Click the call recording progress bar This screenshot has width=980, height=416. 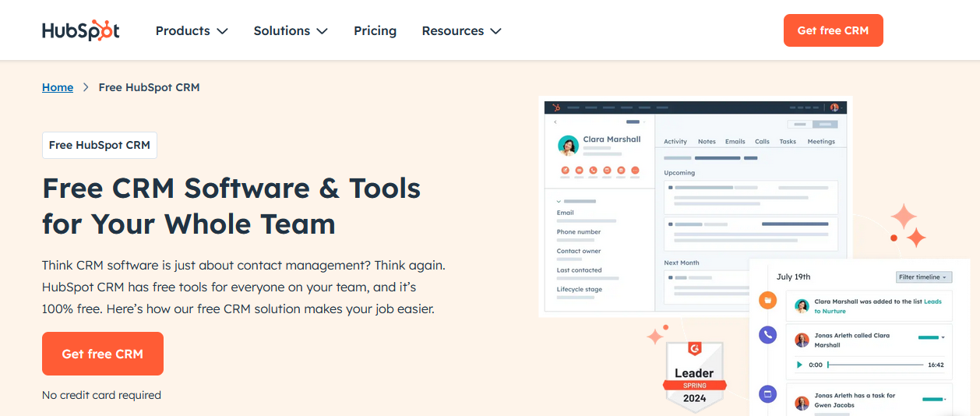(875, 365)
